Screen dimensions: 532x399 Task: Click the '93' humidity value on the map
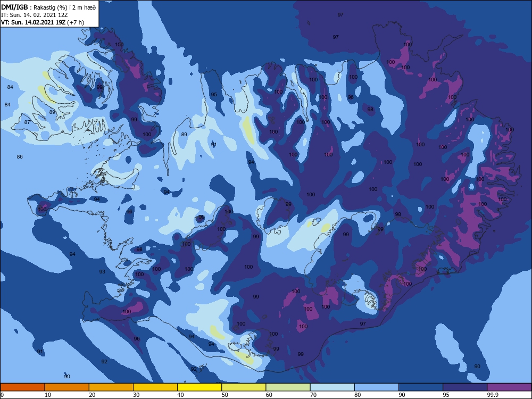click(102, 272)
